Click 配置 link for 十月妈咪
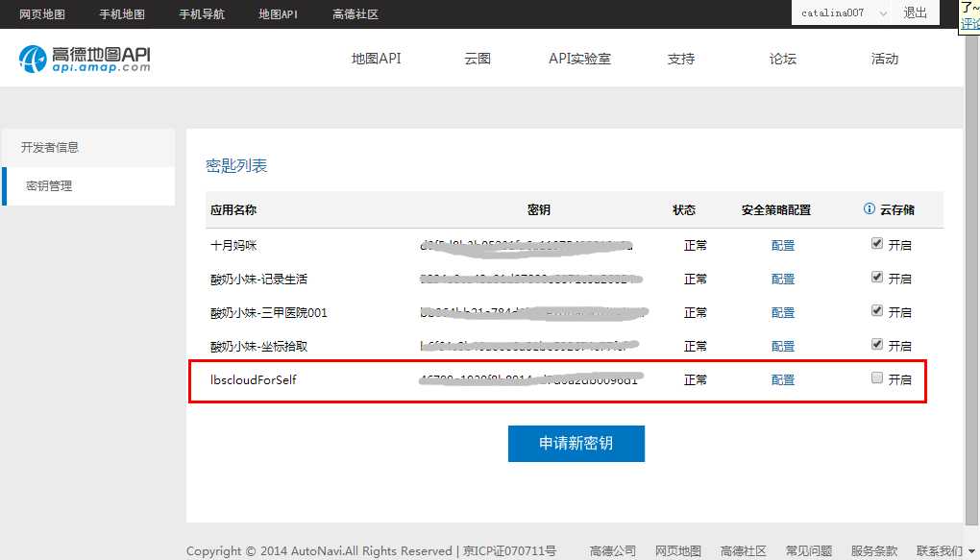The height and width of the screenshot is (560, 980). click(x=782, y=245)
